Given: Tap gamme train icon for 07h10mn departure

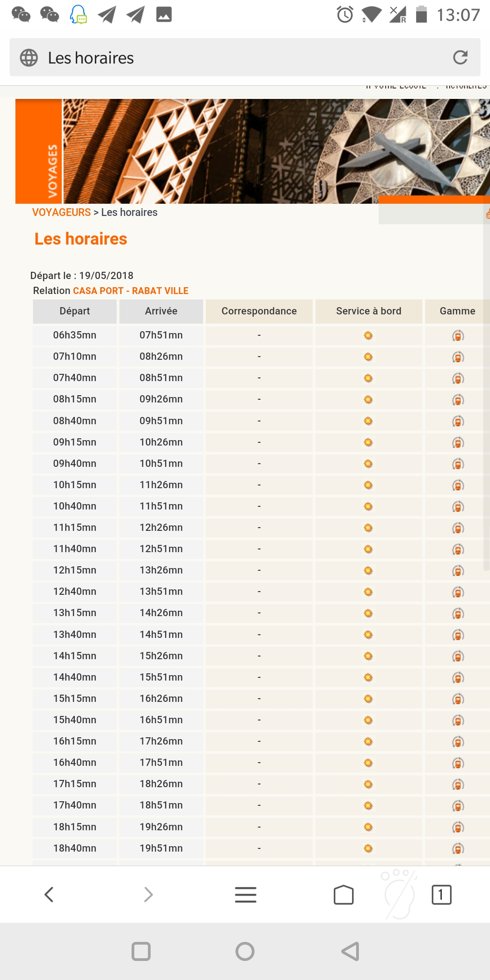Looking at the screenshot, I should [458, 357].
